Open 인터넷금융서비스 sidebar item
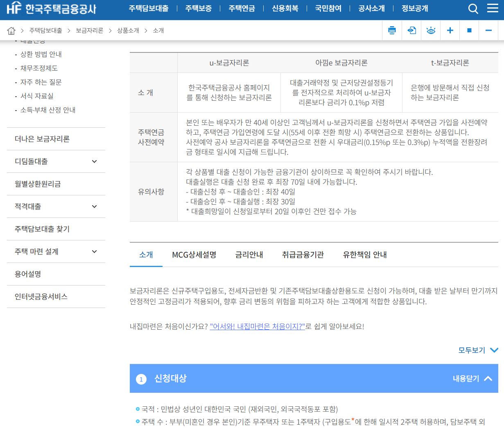This screenshot has height=428, width=504. click(x=56, y=297)
